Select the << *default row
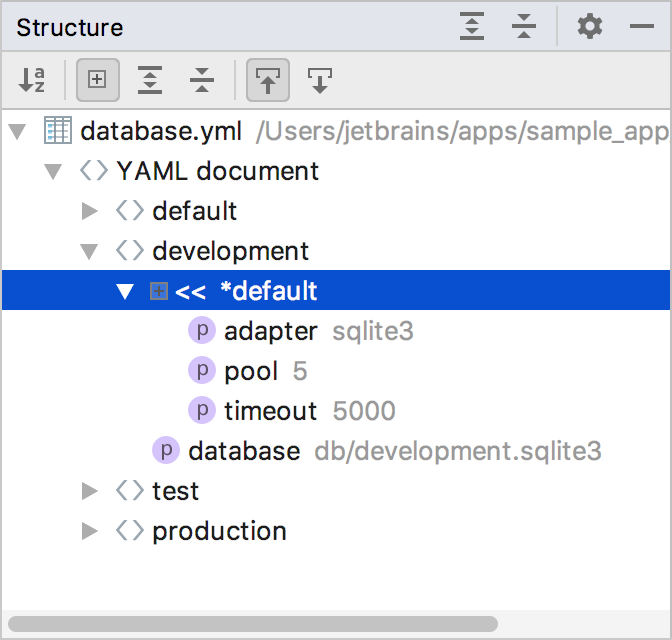672x640 pixels. (x=336, y=290)
